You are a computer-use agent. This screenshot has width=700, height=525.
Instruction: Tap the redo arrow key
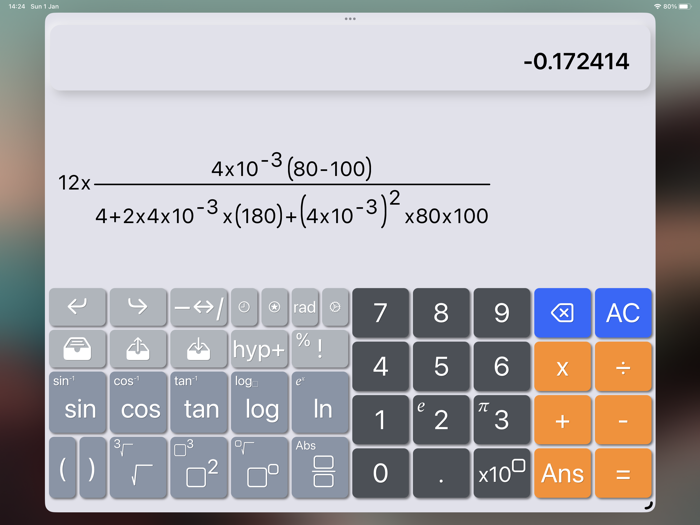138,307
